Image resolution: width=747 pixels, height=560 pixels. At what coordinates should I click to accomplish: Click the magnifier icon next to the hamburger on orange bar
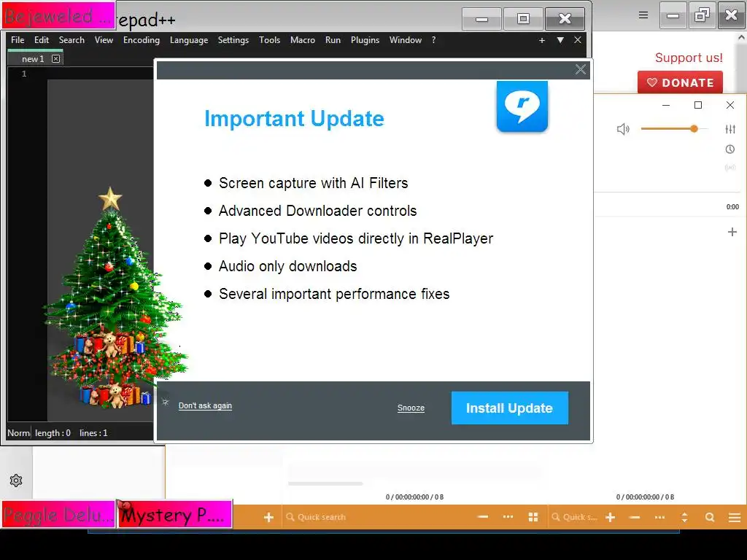(x=709, y=517)
